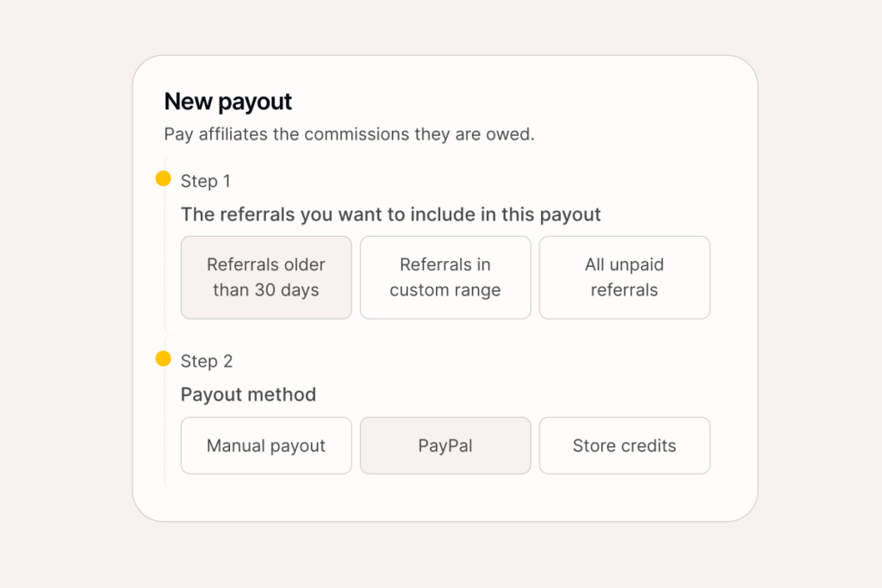Click the Step 2 yellow indicator dot
882x588 pixels.
coord(164,358)
